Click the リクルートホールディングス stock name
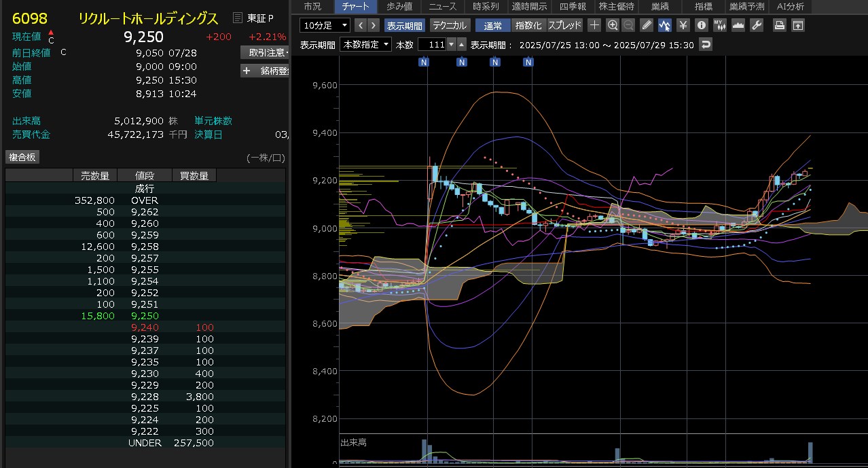Image resolution: width=868 pixels, height=468 pixels. pos(148,18)
